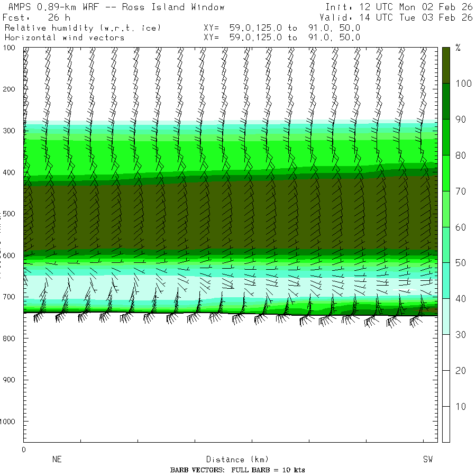Click the 500 pressure axis label
Viewport: 476px width, 476px height.
9,214
